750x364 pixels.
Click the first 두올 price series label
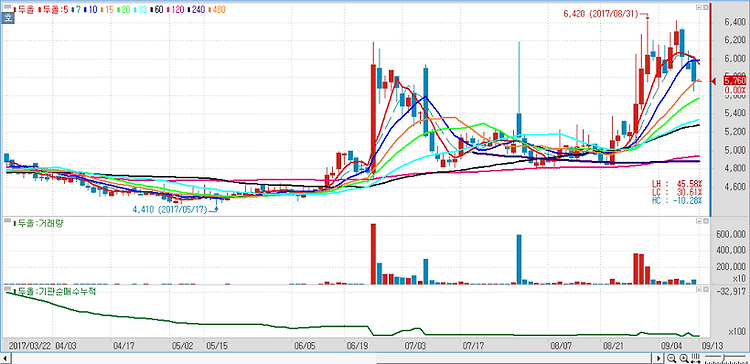click(x=24, y=9)
